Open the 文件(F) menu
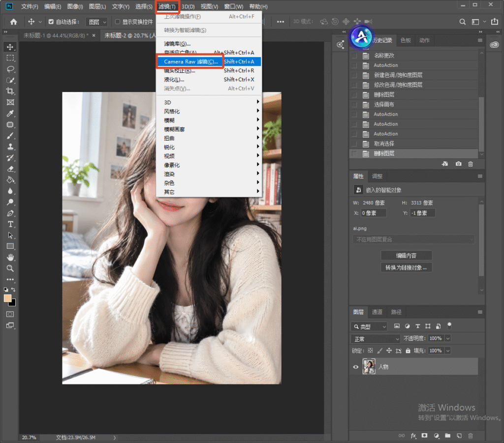The height and width of the screenshot is (443, 504). click(30, 6)
